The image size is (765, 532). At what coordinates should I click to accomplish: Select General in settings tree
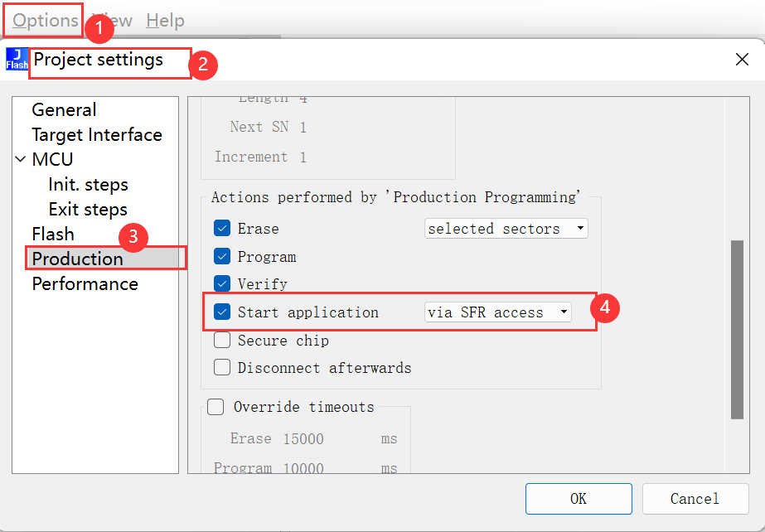(x=64, y=110)
